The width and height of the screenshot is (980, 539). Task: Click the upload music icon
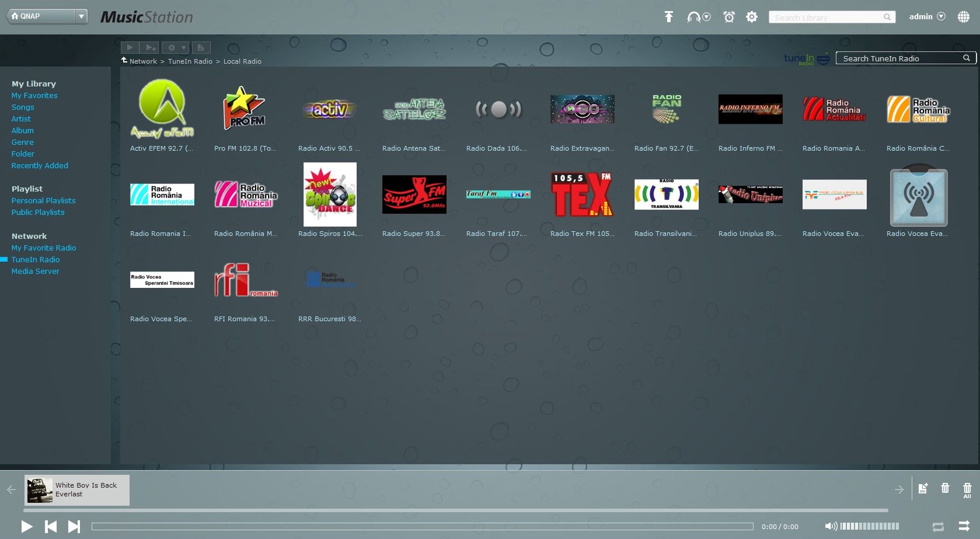(x=669, y=17)
